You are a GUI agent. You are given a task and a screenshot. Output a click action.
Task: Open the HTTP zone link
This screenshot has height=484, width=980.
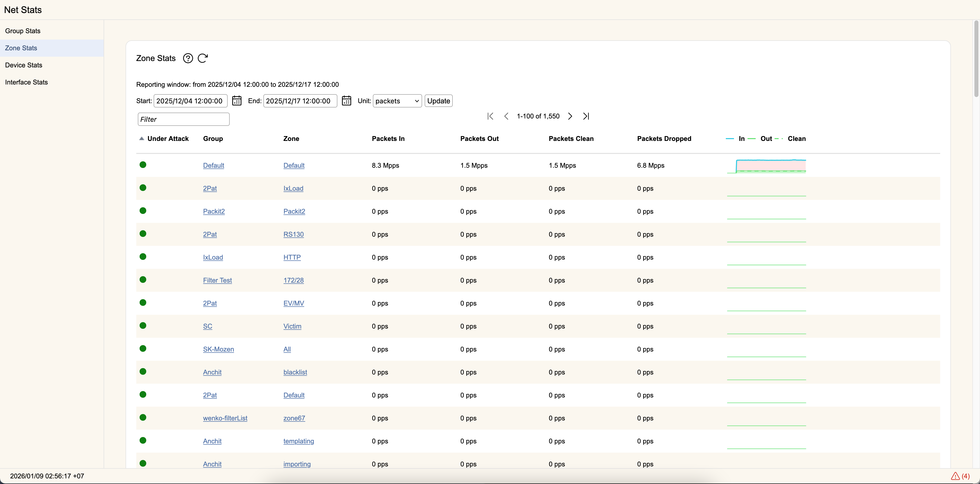point(292,257)
